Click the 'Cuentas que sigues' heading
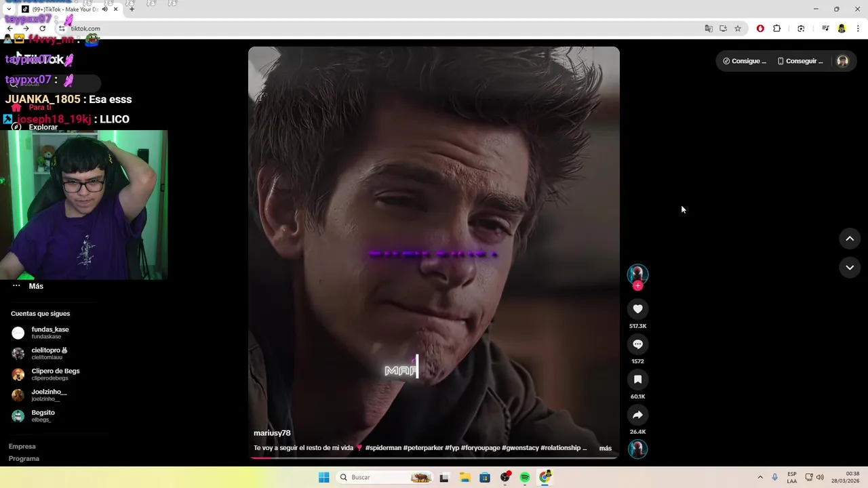The height and width of the screenshot is (488, 868). point(40,314)
